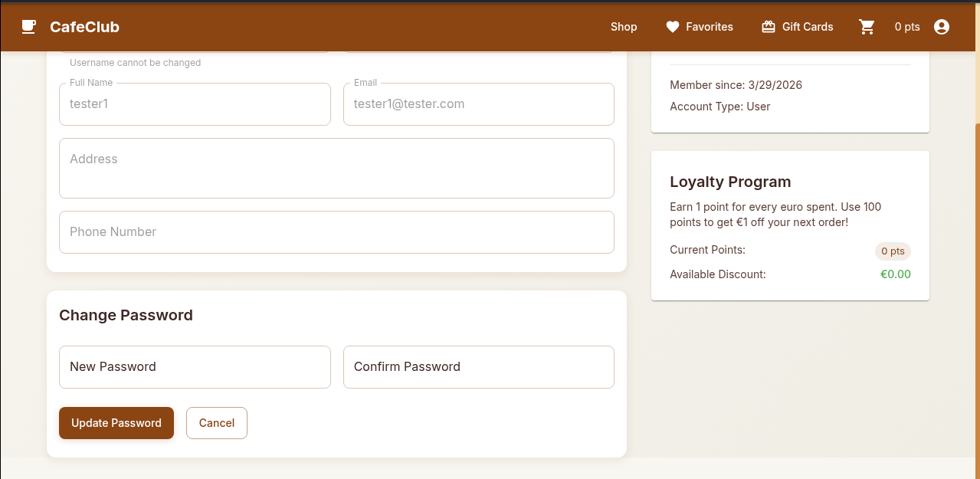The image size is (980, 479).
Task: Click the New Password field
Action: coord(195,367)
